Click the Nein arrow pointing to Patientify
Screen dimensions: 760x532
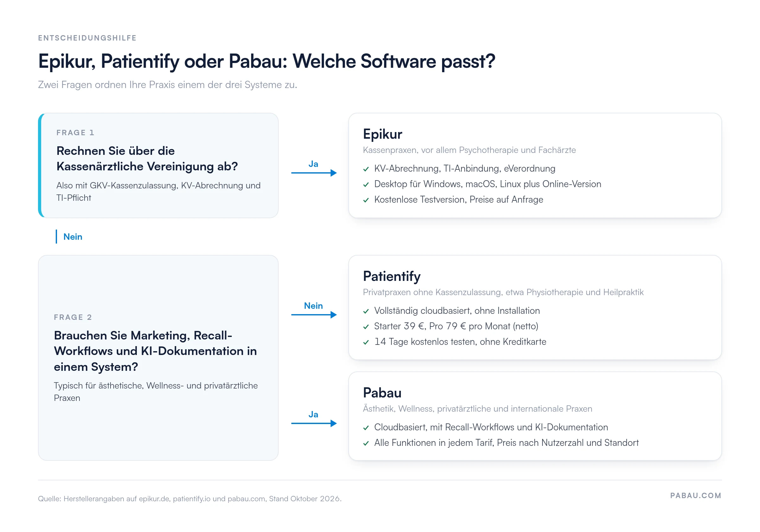[x=314, y=314]
